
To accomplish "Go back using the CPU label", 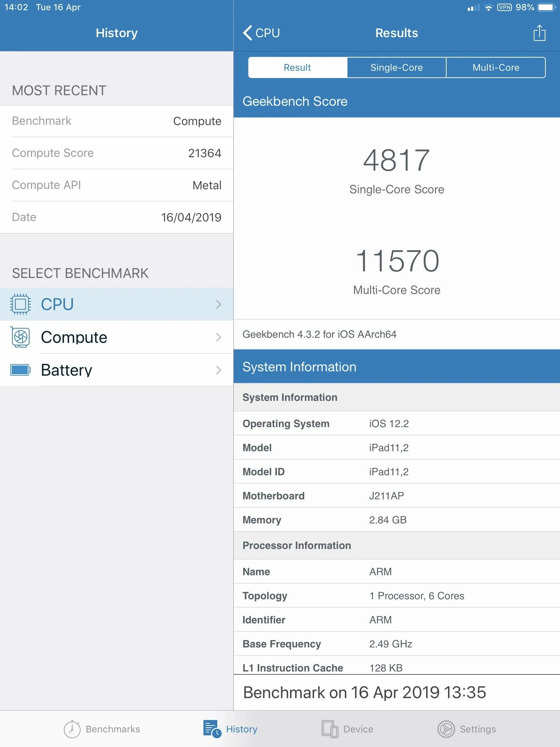I will [268, 33].
